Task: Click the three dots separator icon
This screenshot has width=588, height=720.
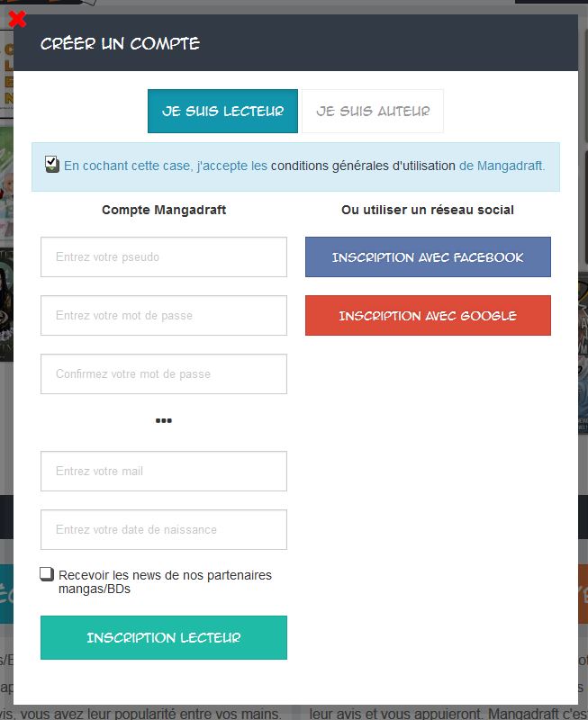Action: [164, 420]
